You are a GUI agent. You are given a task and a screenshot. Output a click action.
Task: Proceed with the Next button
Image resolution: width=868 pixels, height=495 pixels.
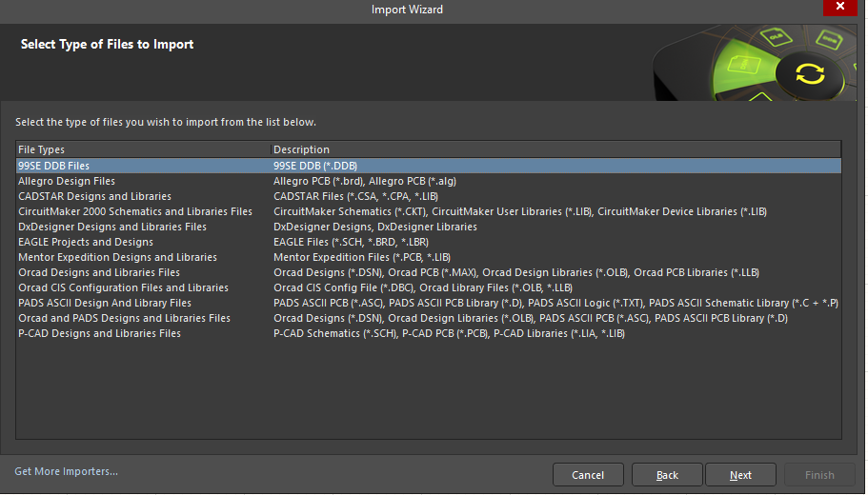pos(740,475)
